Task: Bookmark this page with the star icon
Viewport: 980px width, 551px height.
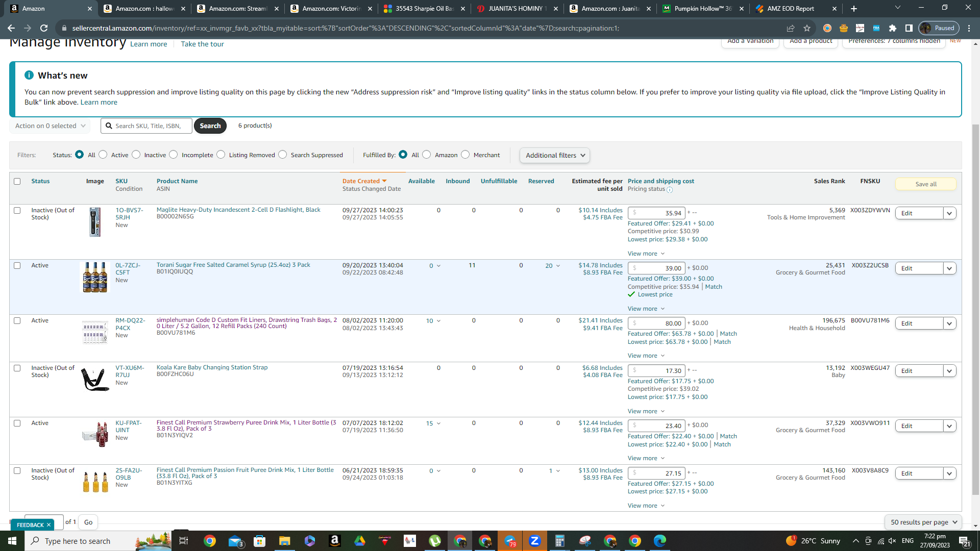Action: pyautogui.click(x=807, y=28)
